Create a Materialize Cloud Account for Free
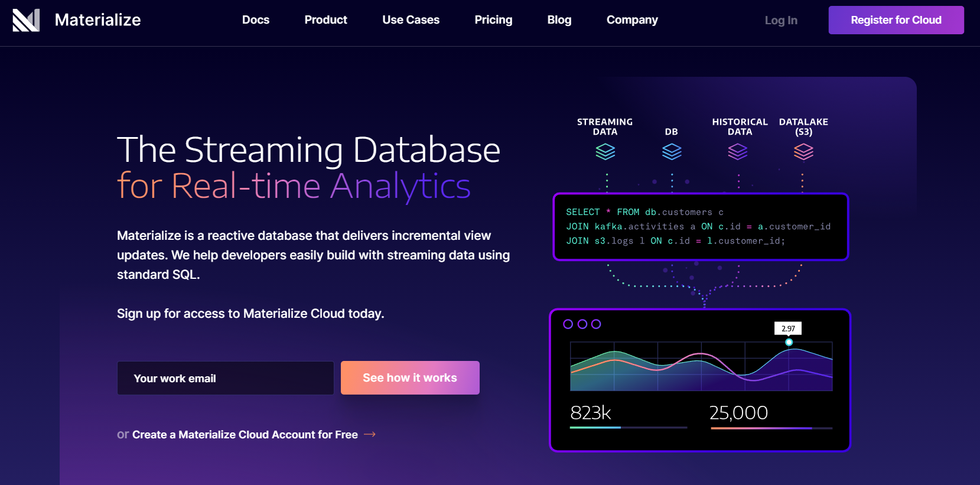The width and height of the screenshot is (980, 485). (245, 434)
